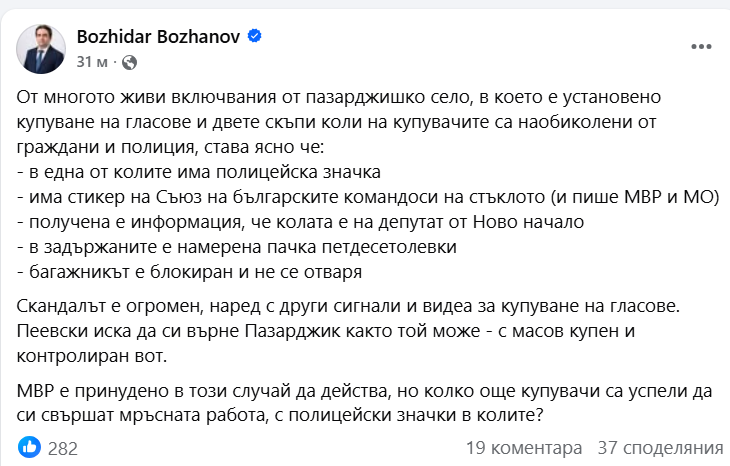The image size is (730, 466).
Task: Open the three-dots post options menu
Action: (x=703, y=48)
